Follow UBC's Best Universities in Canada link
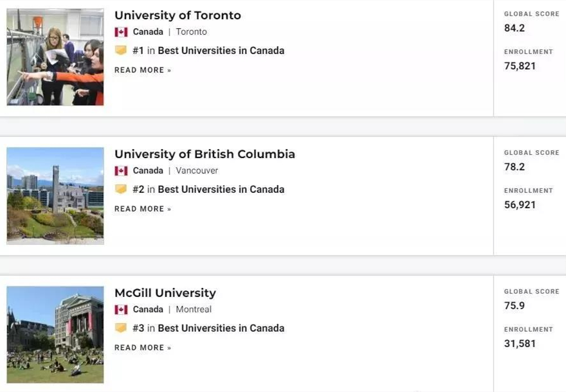The height and width of the screenshot is (392, 566). click(221, 190)
